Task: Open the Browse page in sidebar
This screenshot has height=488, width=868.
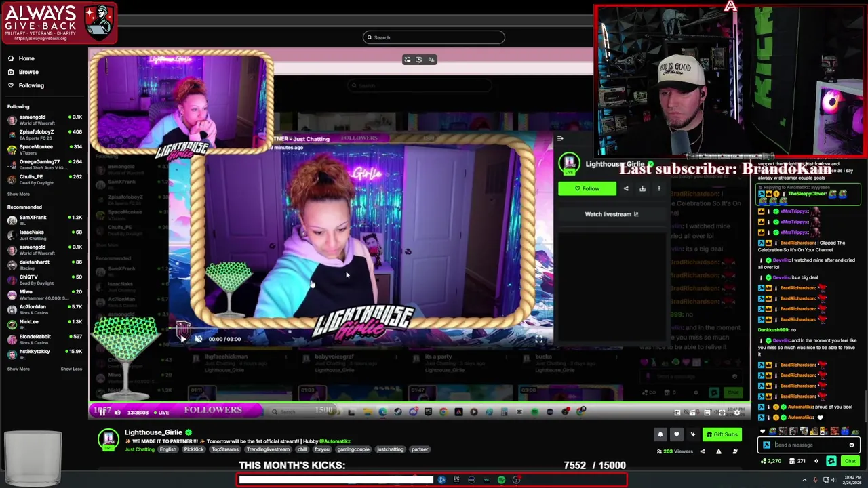Action: click(x=23, y=72)
